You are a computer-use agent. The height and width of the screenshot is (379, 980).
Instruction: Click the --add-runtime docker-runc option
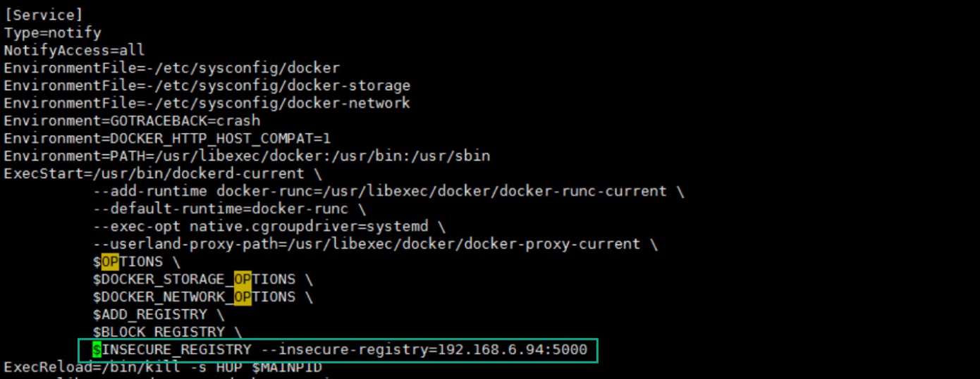point(380,192)
